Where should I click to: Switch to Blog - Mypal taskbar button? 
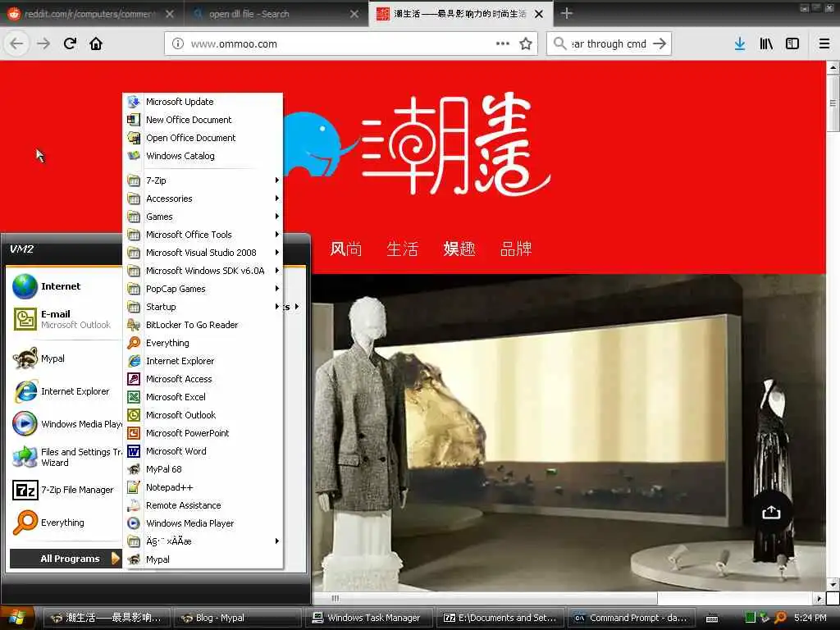coord(236,618)
